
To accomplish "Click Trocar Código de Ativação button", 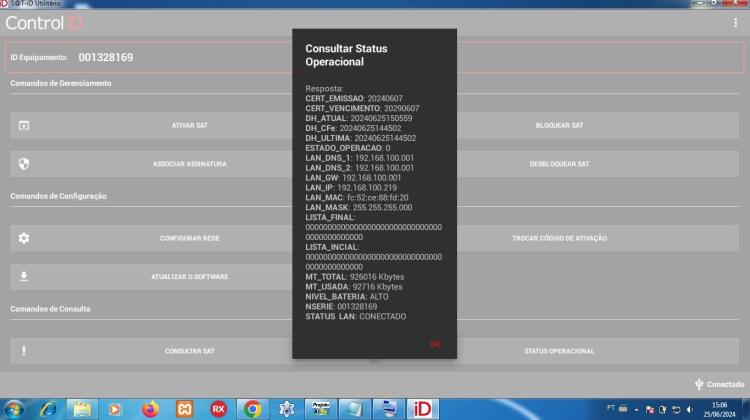I will (x=598, y=238).
